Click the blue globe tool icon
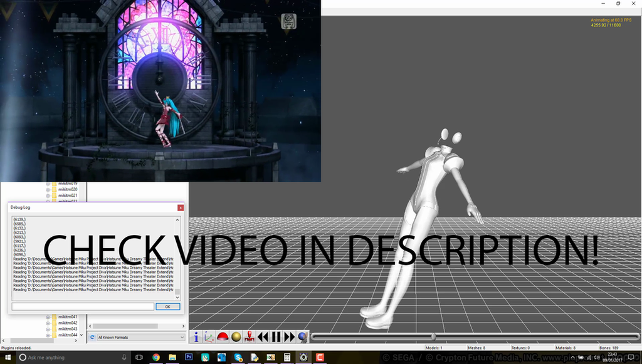The height and width of the screenshot is (364, 642). point(303,337)
